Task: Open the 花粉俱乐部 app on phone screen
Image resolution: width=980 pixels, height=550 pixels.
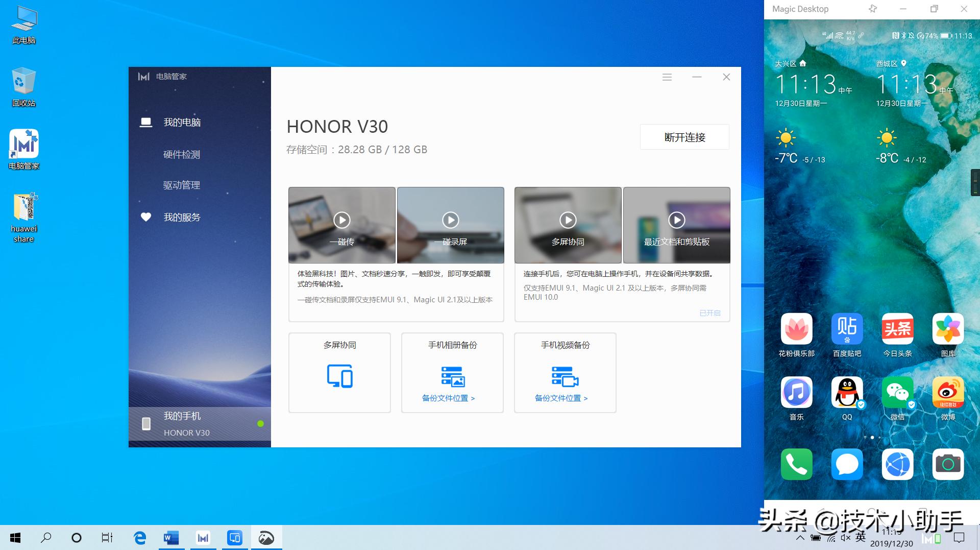Action: pos(796,329)
